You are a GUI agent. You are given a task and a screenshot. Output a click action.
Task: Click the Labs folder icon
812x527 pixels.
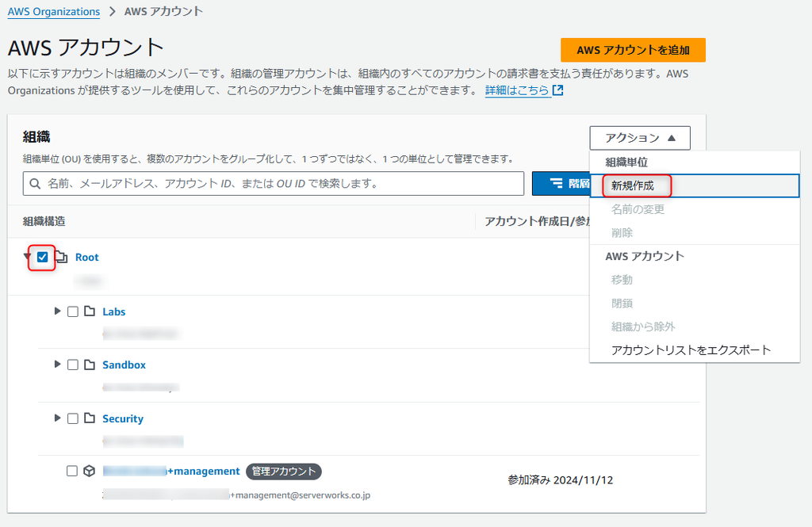90,311
